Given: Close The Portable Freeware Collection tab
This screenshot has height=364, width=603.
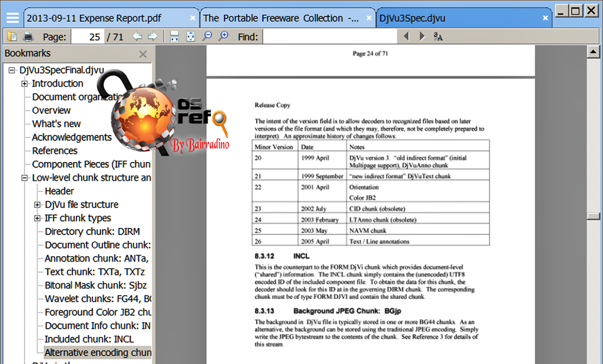Looking at the screenshot, I should [369, 18].
